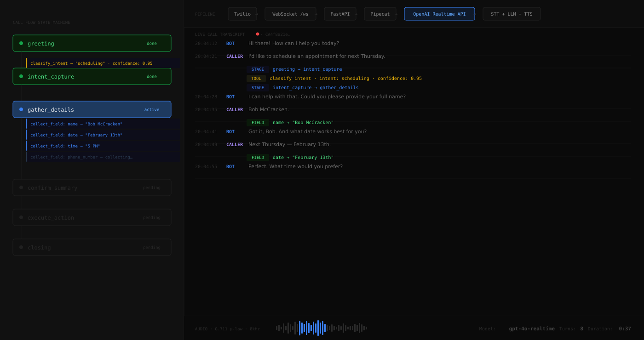
Task: Click collect_field time '5 PM' row
Action: coord(103,146)
